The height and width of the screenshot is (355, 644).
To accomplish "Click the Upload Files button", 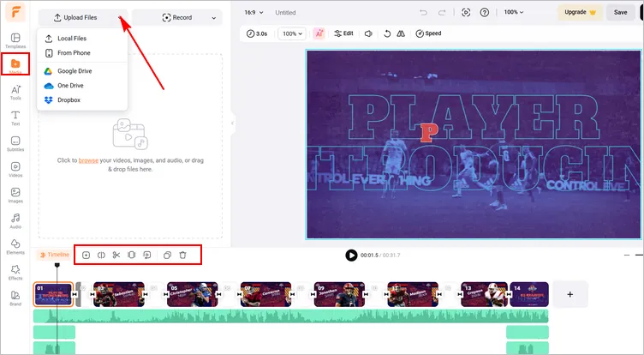I will click(75, 18).
